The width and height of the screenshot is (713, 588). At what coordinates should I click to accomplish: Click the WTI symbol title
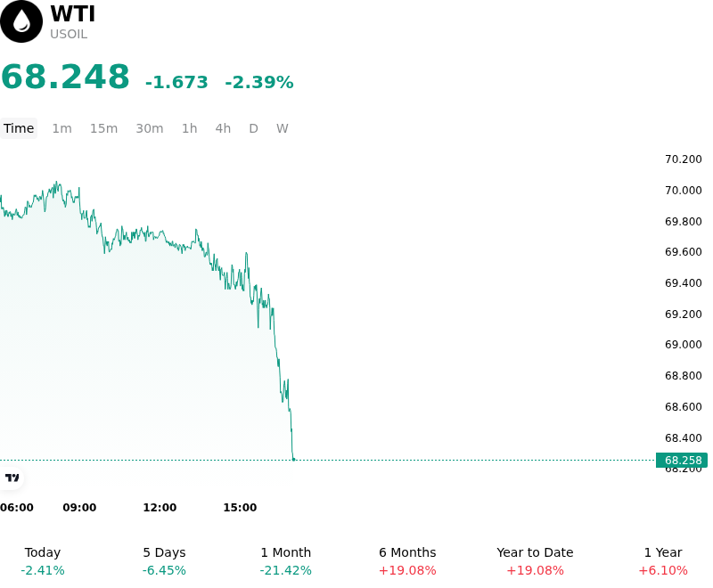(x=73, y=14)
